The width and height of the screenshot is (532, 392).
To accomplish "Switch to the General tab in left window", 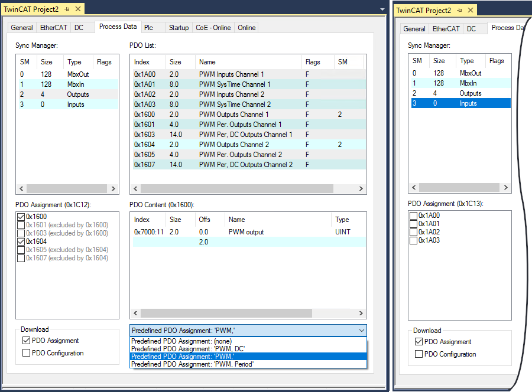I will coord(22,28).
